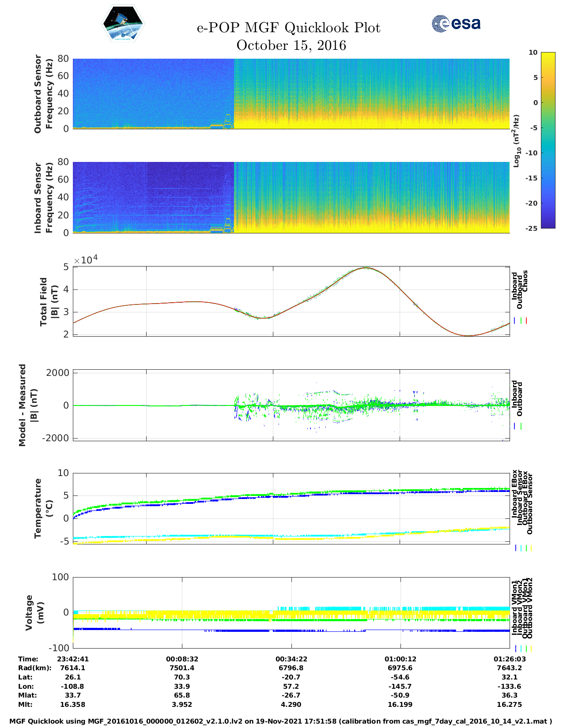The width and height of the screenshot is (563, 728).
Task: Select the Inboard Sensor spectrogram panel
Action: (291, 197)
